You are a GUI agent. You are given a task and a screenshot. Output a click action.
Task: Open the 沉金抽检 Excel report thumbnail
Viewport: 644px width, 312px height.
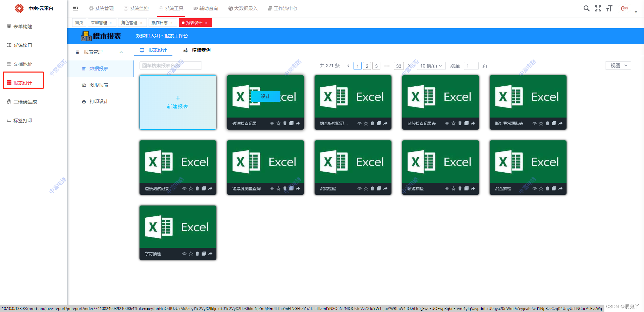click(x=528, y=162)
